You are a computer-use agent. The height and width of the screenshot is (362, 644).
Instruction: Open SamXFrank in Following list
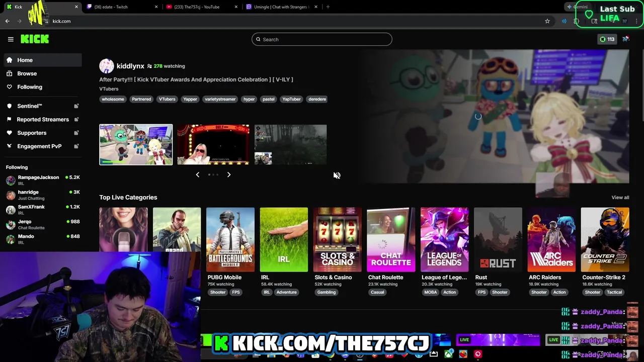pos(42,210)
